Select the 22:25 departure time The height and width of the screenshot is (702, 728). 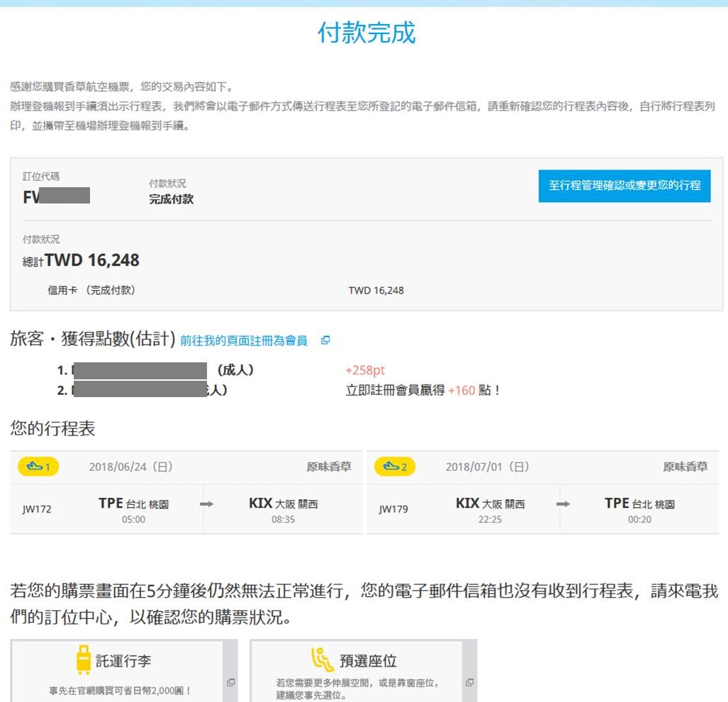click(491, 520)
